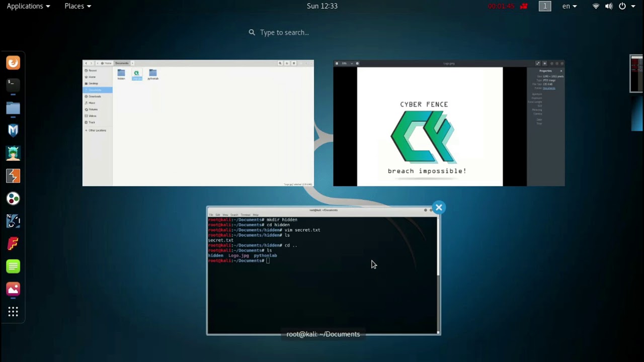The width and height of the screenshot is (644, 362).
Task: Close the terminal window preview
Action: (x=439, y=207)
